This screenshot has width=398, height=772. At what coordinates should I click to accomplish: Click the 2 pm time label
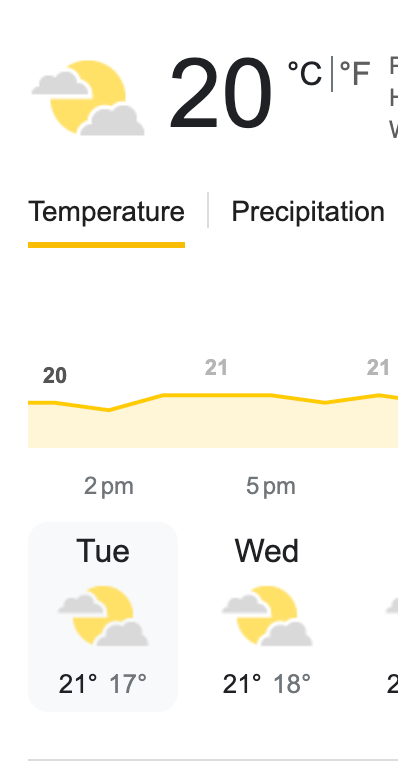click(x=109, y=486)
